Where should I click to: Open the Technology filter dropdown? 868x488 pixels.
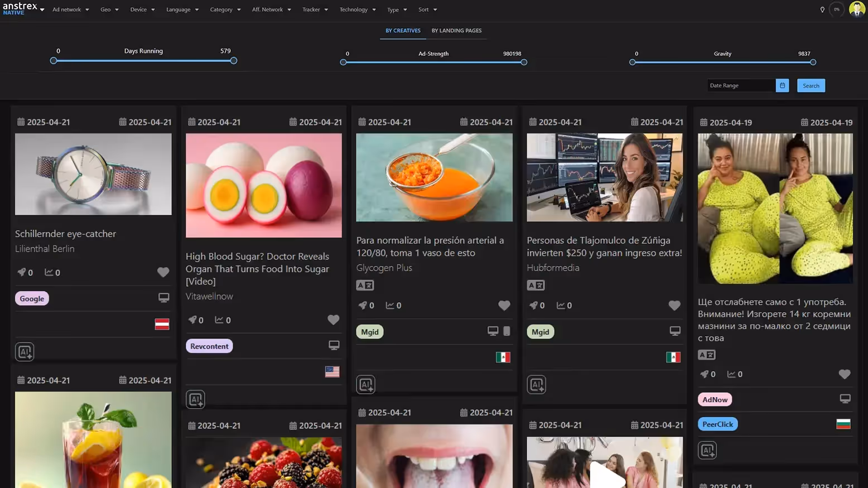pyautogui.click(x=358, y=9)
